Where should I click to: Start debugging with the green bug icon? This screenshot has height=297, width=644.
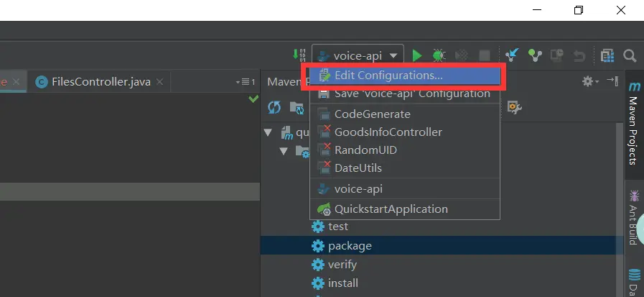coord(439,55)
